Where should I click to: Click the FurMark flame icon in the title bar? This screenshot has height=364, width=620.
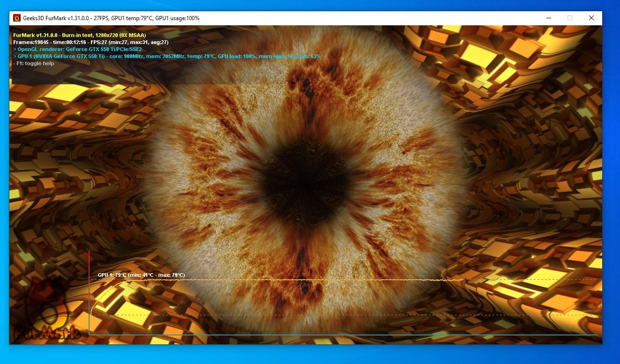tap(18, 18)
